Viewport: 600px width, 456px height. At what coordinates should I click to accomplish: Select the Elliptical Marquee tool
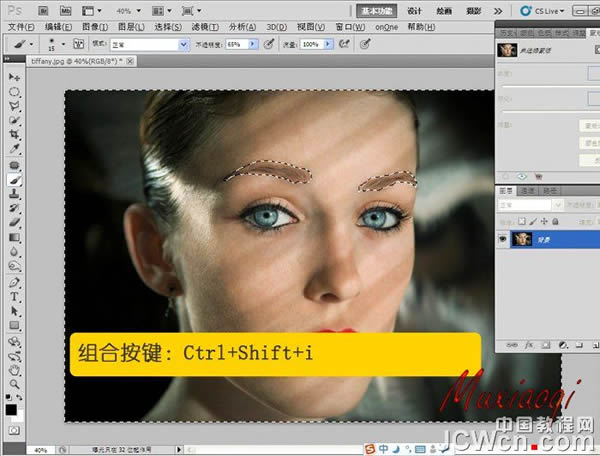click(x=14, y=91)
